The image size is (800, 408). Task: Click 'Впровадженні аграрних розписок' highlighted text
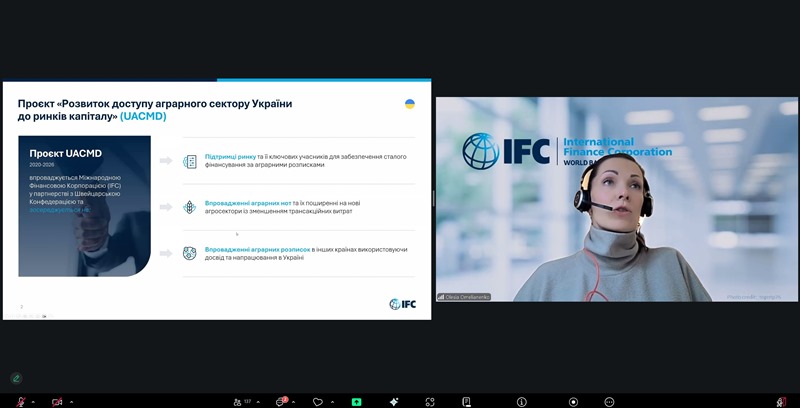point(258,249)
